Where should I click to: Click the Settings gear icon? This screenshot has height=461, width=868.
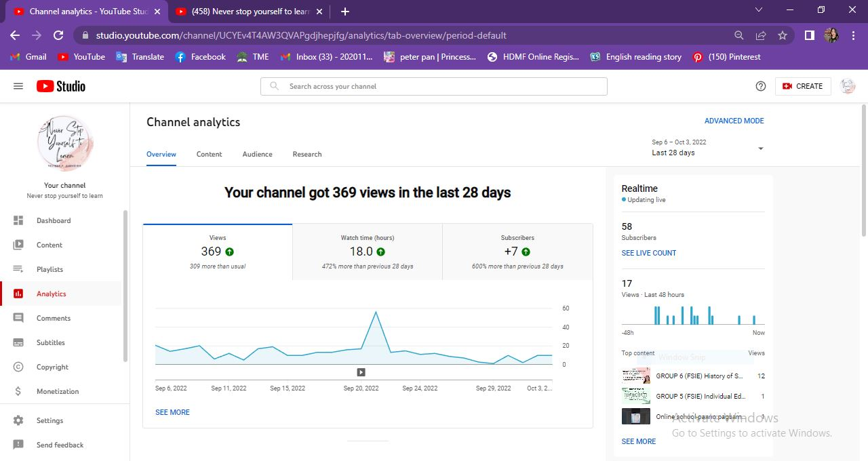point(18,420)
